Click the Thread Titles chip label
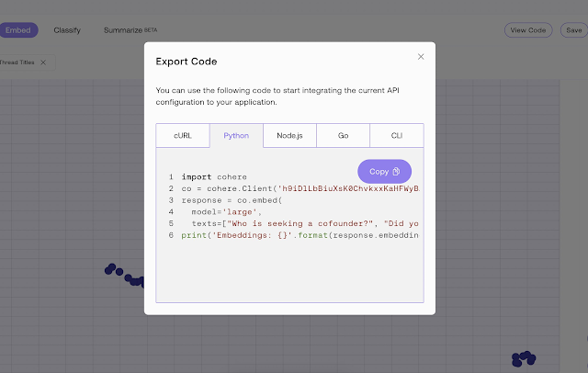 [17, 62]
